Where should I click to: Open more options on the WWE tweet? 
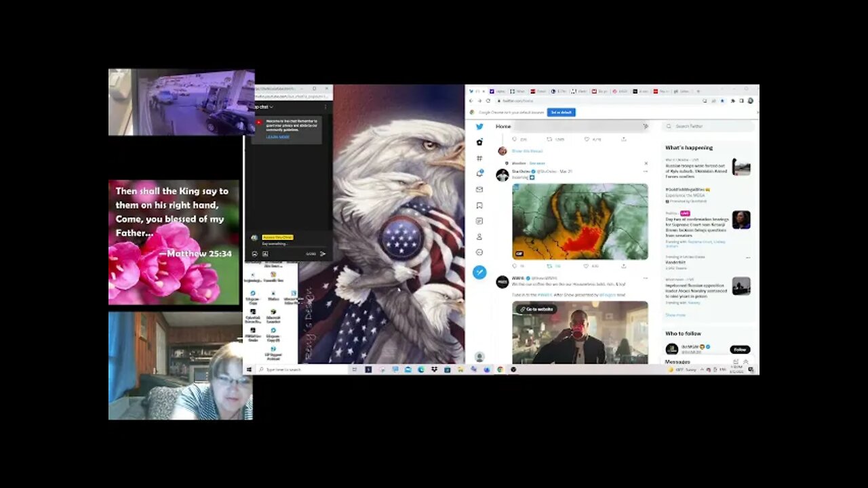[646, 278]
